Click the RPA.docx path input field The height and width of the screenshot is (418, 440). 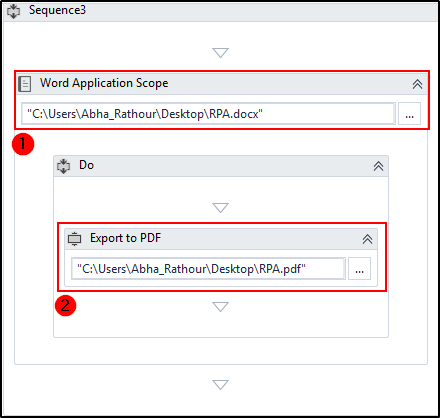click(x=208, y=114)
